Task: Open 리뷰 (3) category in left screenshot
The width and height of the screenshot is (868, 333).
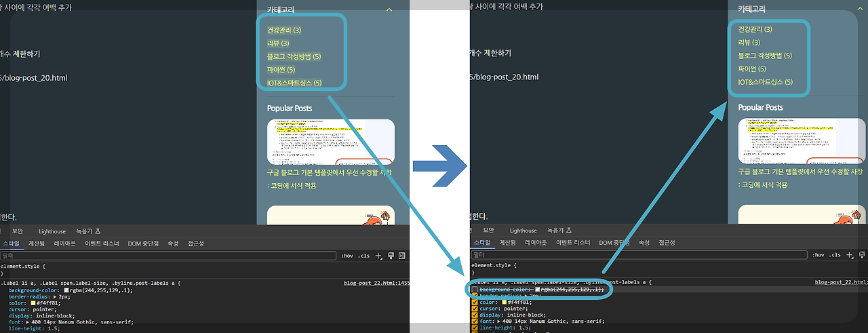Action: (278, 43)
